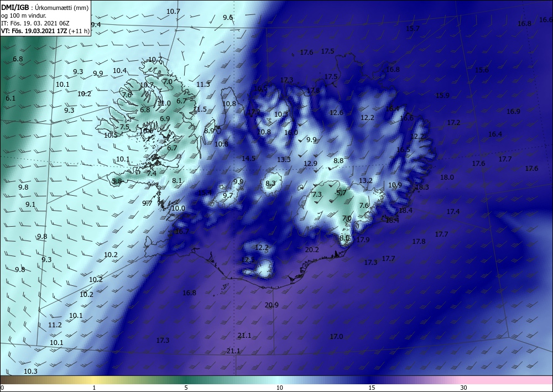Screen dimensions: 553x392
Task: Click the 17.9 value near the southeast coast
Action: 363,240
